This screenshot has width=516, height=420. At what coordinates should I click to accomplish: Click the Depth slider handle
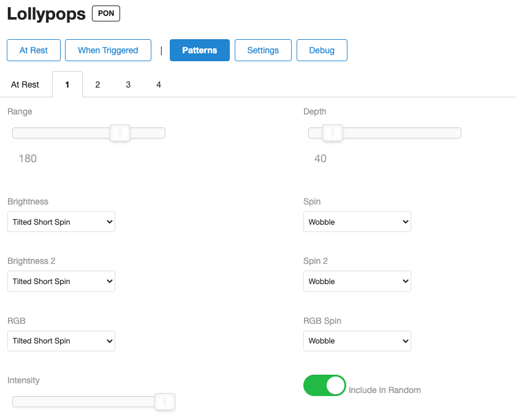point(333,133)
